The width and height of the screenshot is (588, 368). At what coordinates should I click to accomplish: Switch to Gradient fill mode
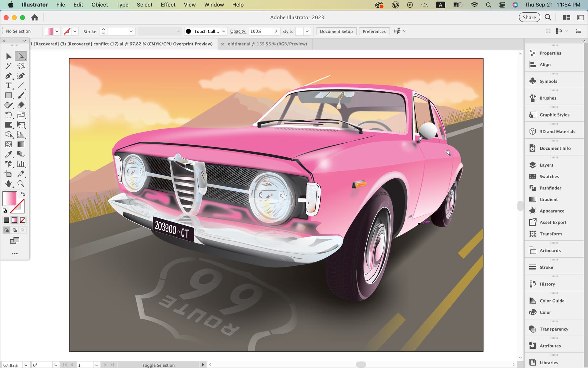point(14,220)
